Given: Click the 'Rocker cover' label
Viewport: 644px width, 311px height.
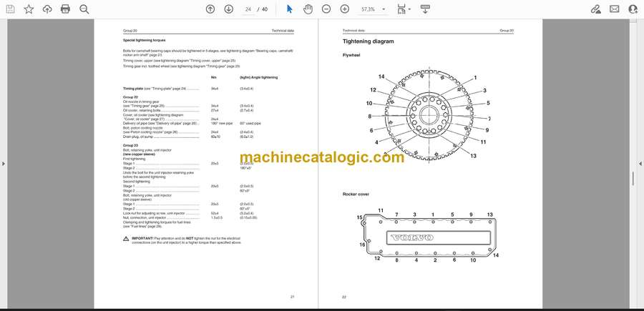Looking at the screenshot, I should point(356,194).
